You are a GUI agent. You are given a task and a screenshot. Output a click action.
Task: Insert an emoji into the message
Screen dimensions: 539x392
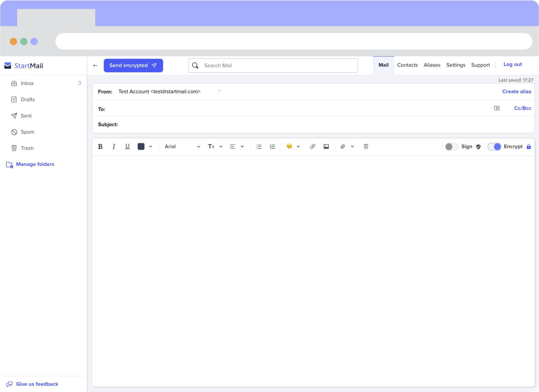pos(289,146)
